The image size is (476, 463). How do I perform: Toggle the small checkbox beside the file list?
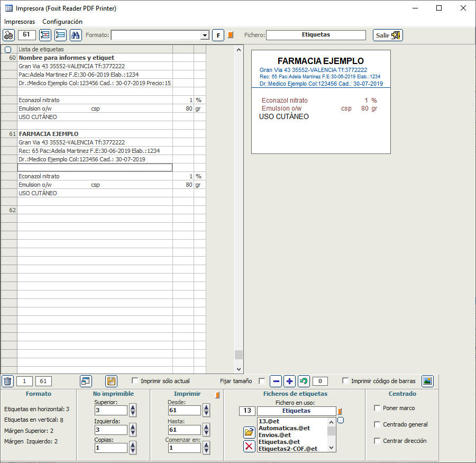tap(341, 420)
